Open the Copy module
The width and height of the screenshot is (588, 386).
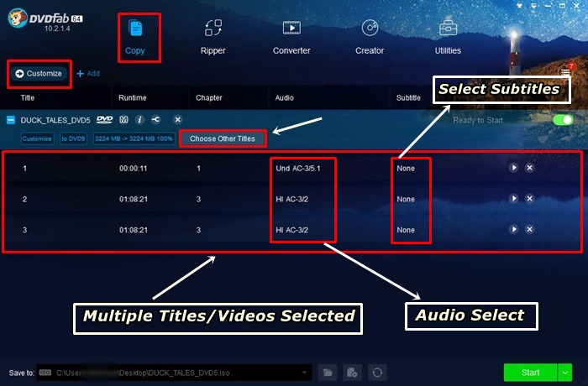click(135, 38)
